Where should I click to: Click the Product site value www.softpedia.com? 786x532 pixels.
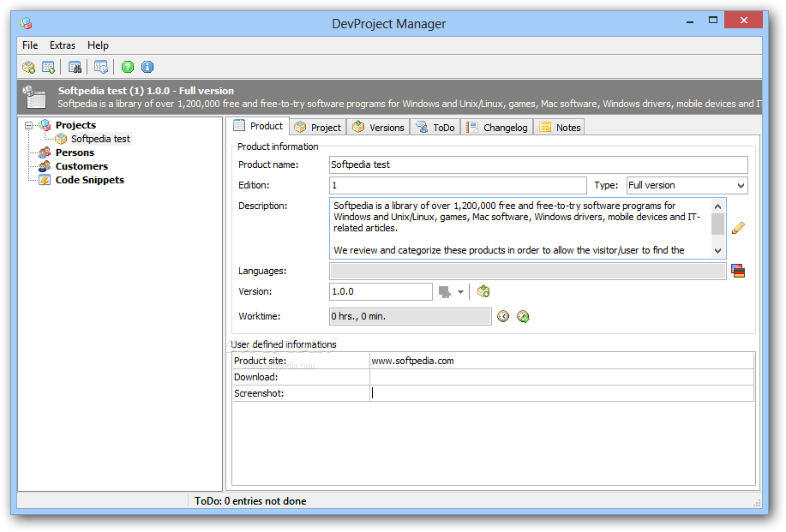point(561,361)
